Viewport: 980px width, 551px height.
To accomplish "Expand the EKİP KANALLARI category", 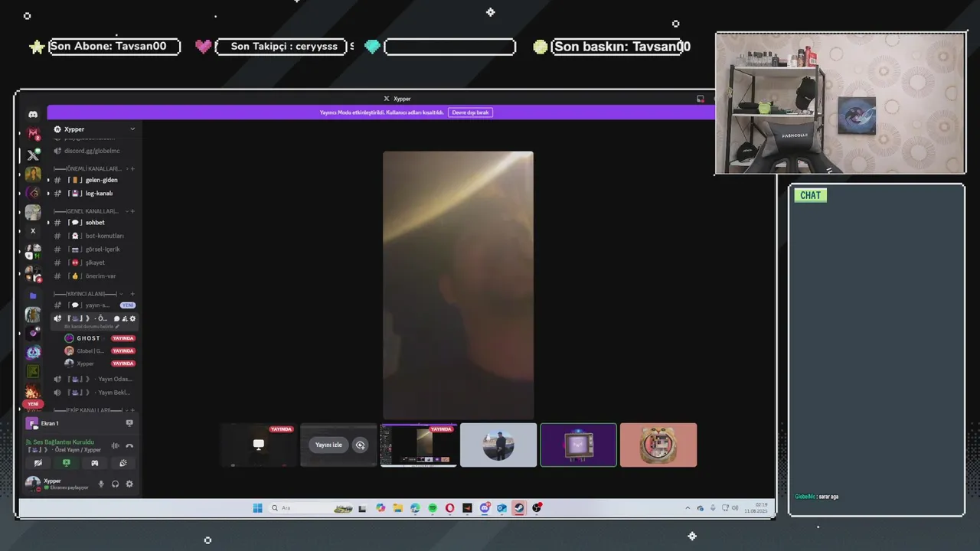I will pos(87,410).
